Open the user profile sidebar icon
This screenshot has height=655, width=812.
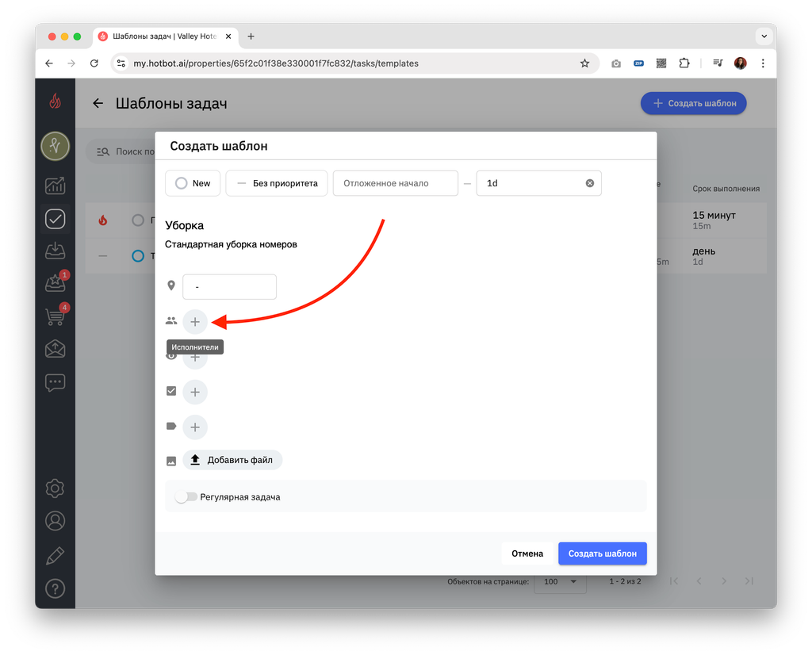point(55,521)
